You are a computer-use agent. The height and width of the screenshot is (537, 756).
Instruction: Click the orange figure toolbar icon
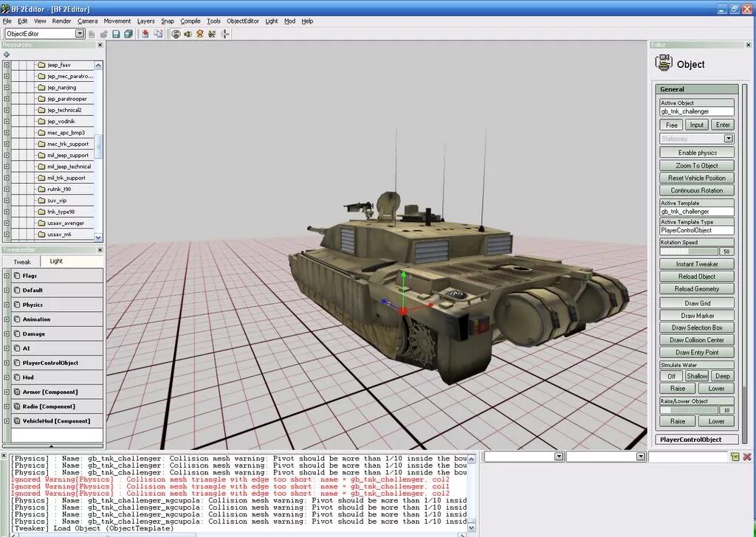[199, 34]
